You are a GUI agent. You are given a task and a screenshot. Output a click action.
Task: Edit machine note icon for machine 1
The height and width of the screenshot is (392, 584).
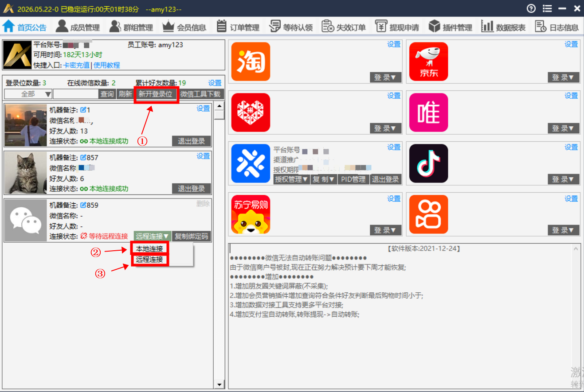[83, 109]
